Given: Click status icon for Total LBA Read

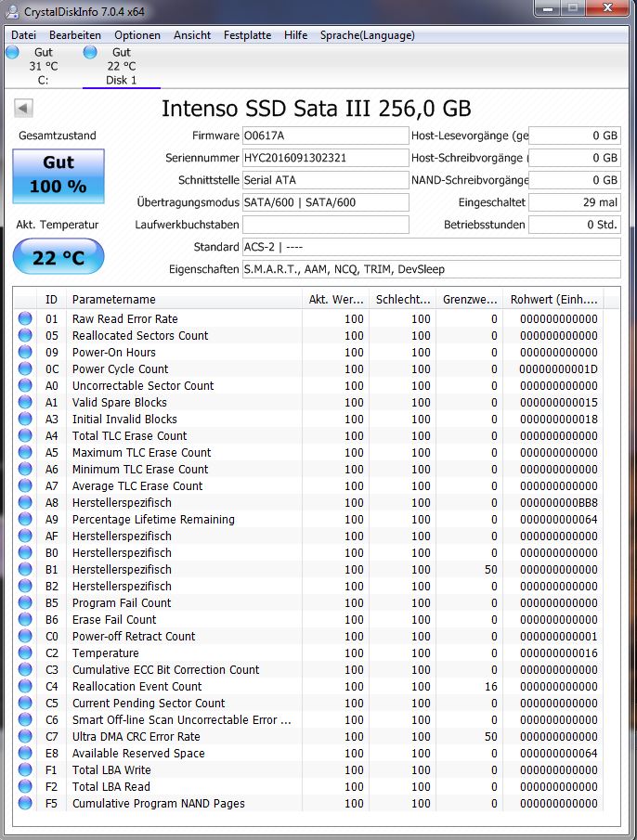Looking at the screenshot, I should 25,786.
